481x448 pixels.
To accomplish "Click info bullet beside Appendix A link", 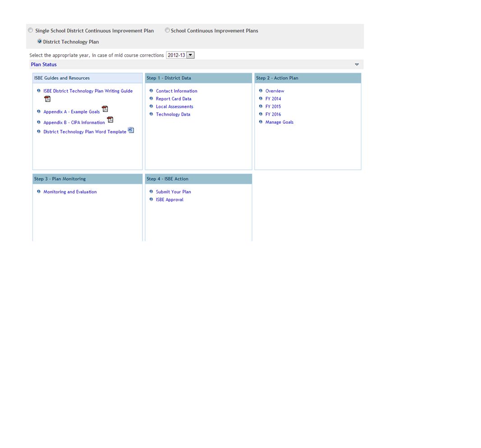I will pyautogui.click(x=39, y=112).
